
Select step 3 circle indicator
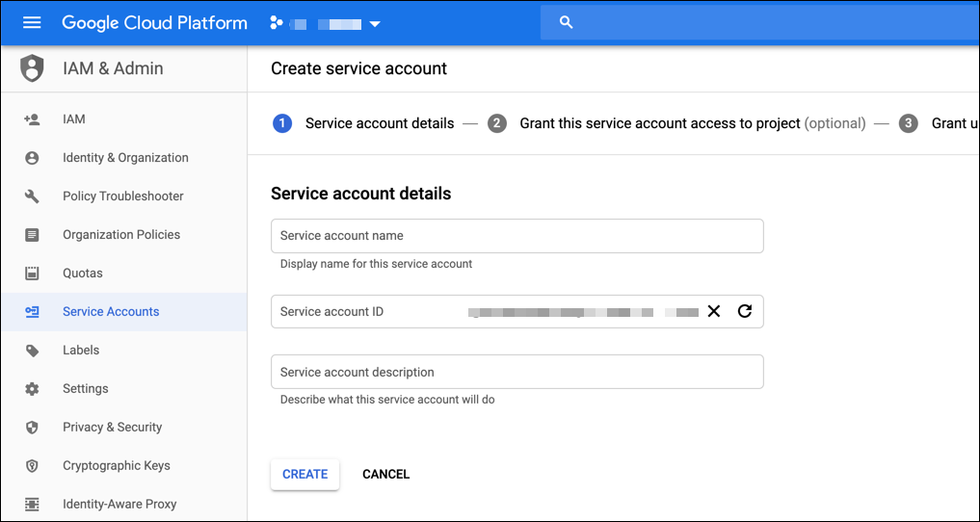[x=908, y=123]
